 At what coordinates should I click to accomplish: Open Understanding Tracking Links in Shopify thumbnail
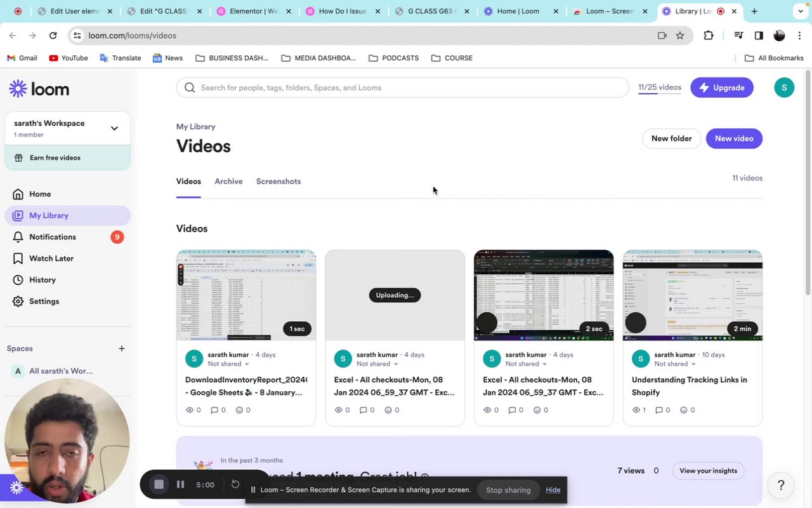693,295
